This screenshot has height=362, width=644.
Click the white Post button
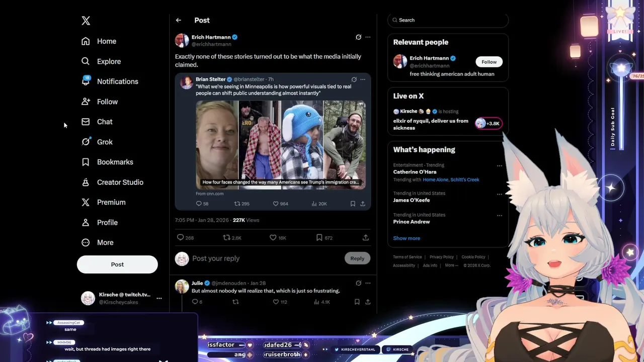pos(117,264)
